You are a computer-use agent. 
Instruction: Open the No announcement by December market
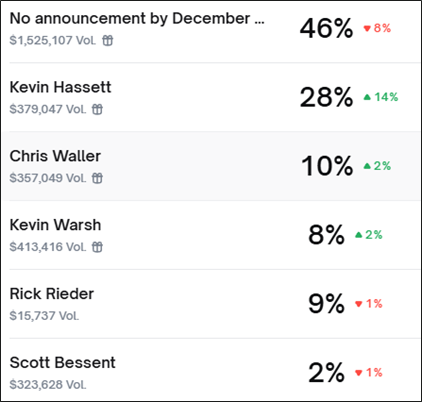coord(137,19)
